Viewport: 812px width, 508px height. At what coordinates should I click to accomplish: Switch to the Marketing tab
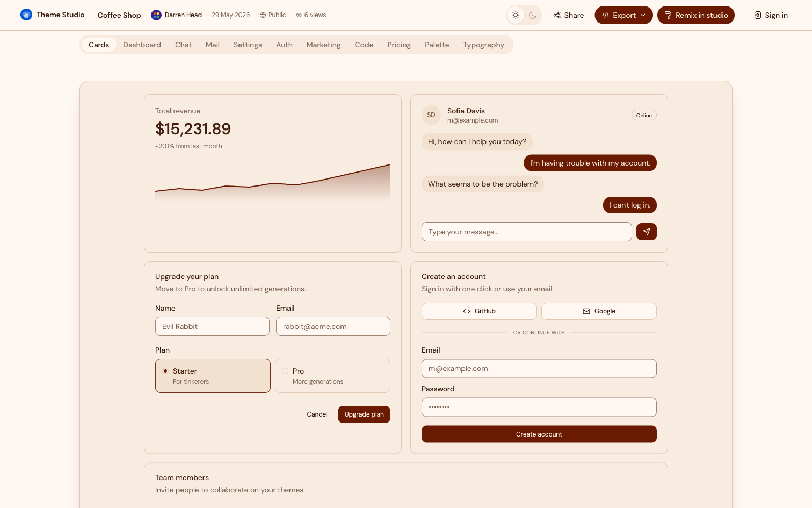(x=323, y=45)
